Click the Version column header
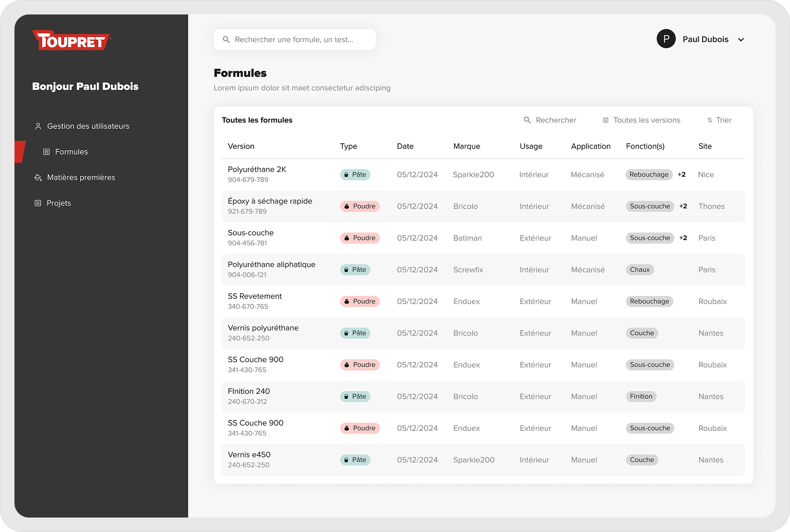This screenshot has width=790, height=532. click(241, 146)
